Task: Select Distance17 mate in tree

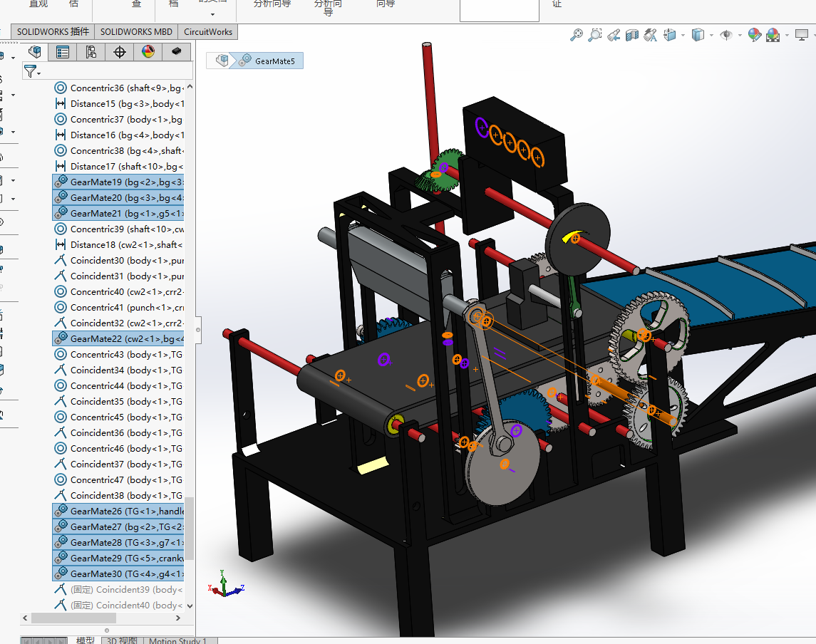Action: pyautogui.click(x=118, y=167)
